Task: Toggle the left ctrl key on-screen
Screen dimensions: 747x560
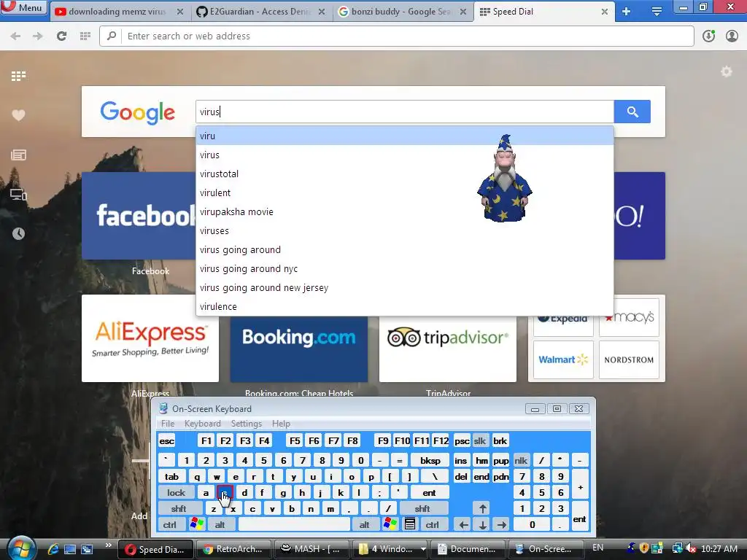Action: [x=169, y=525]
